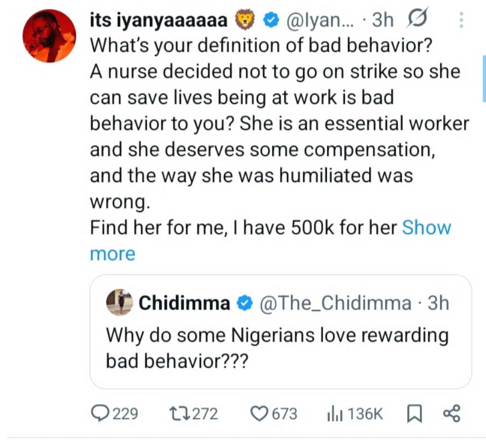The width and height of the screenshot is (486, 448).
Task: Tap the 229 replies count
Action: 125,414
